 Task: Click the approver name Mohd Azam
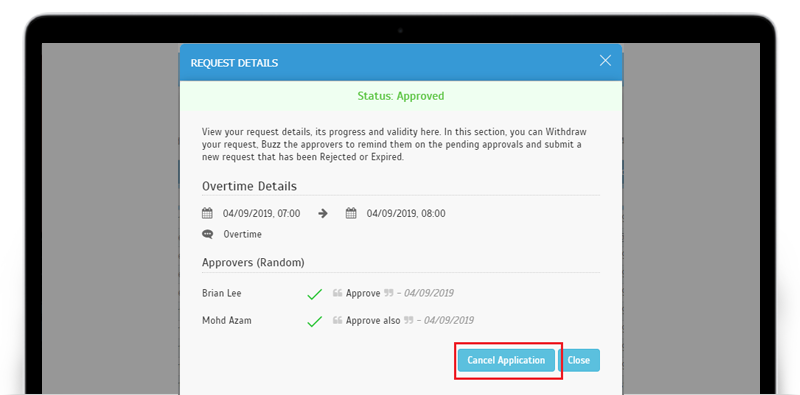click(227, 320)
